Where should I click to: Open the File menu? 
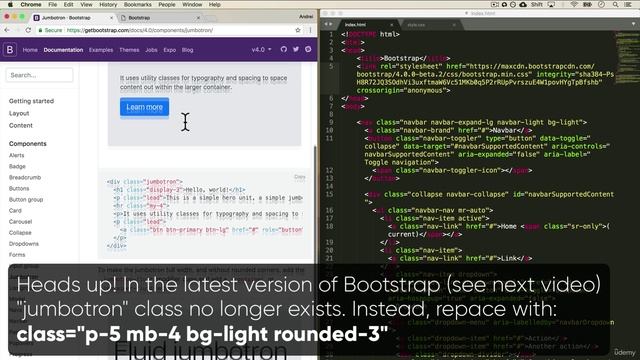click(x=53, y=4)
